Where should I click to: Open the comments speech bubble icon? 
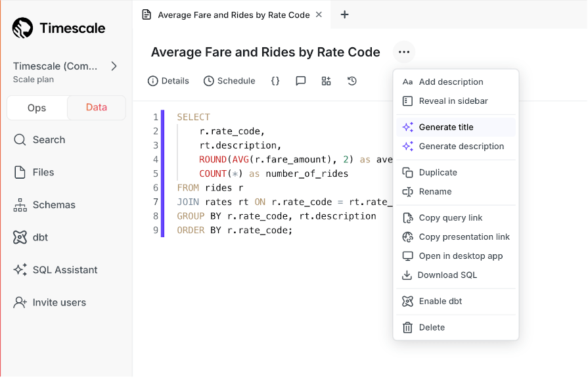click(301, 81)
